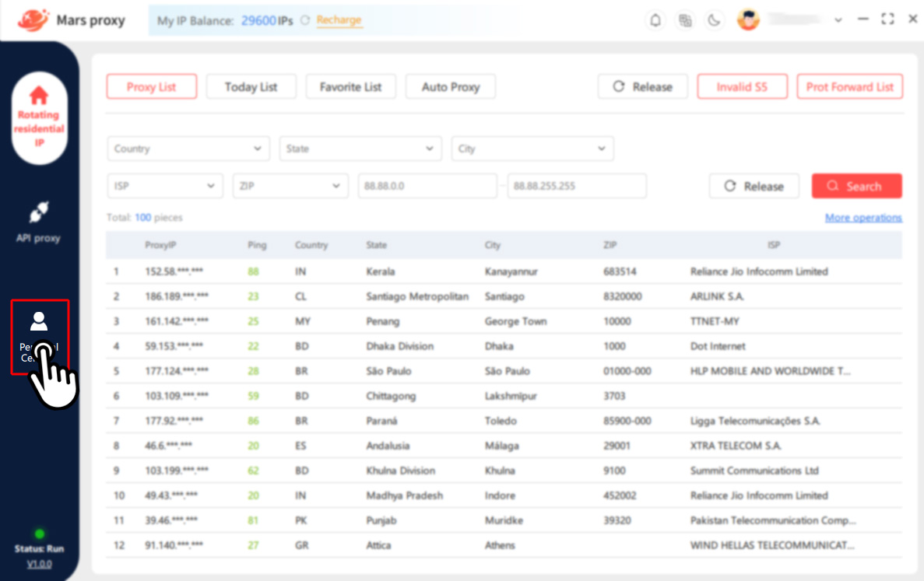Click the Mars proxy logo

70,20
